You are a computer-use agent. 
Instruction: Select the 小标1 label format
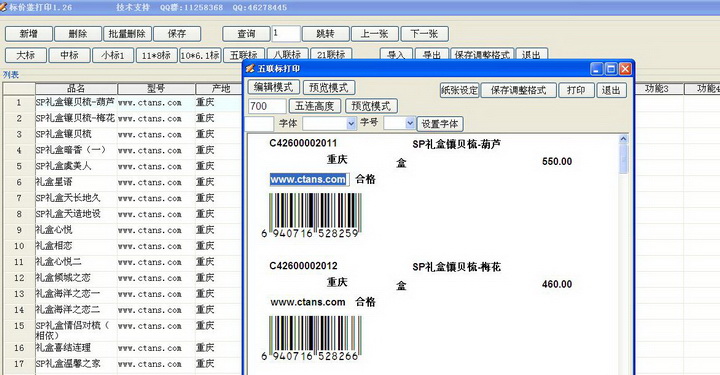click(113, 55)
